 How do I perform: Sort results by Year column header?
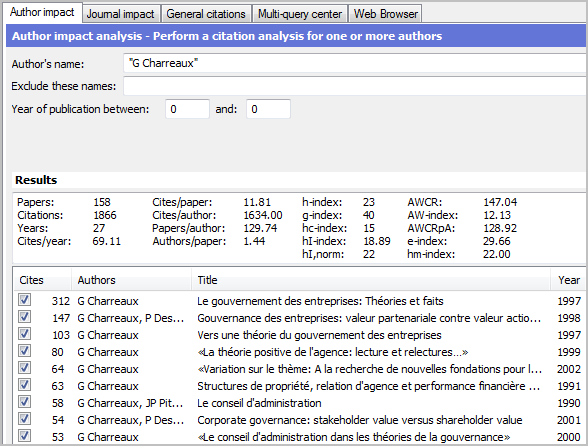(568, 280)
